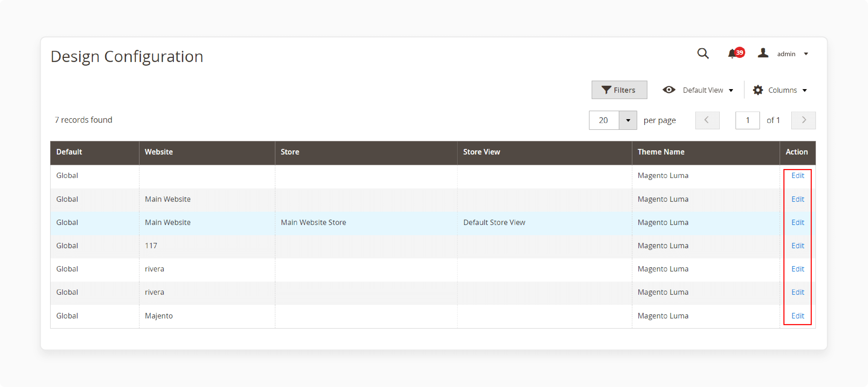The image size is (868, 387).
Task: Click the current page number field
Action: (x=747, y=120)
